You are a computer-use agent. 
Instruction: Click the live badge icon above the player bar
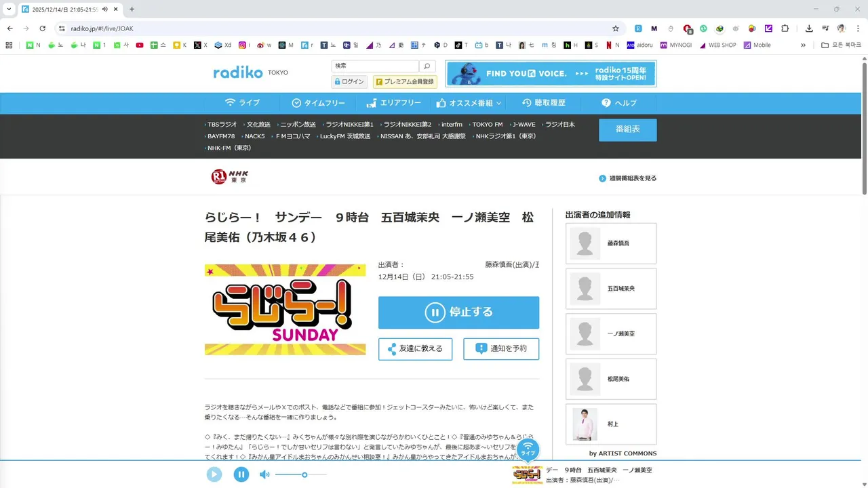[x=528, y=449]
